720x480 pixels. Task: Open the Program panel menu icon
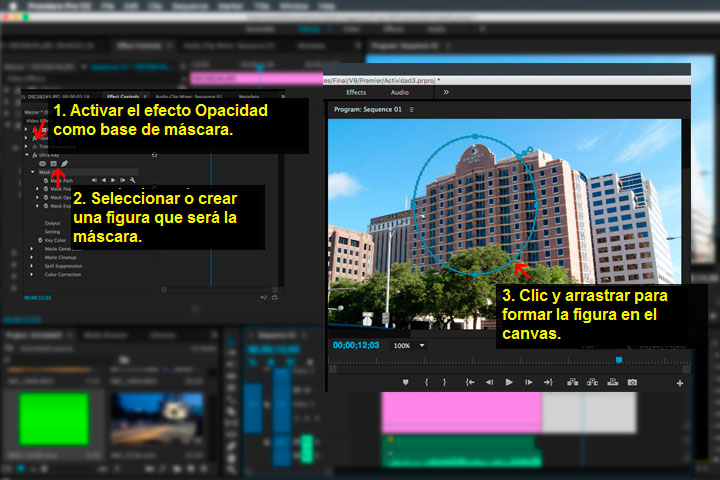(411, 110)
